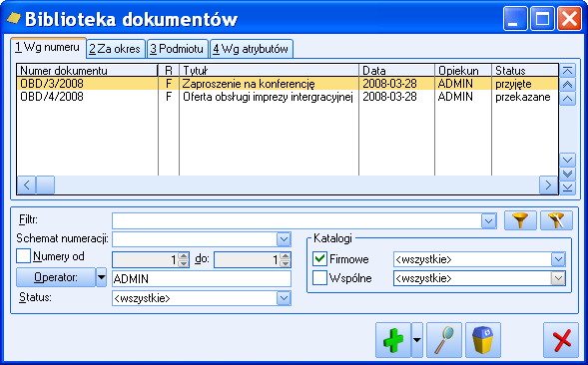Expand the Wspólne catalog dropdown
This screenshot has height=365, width=588.
[x=558, y=278]
